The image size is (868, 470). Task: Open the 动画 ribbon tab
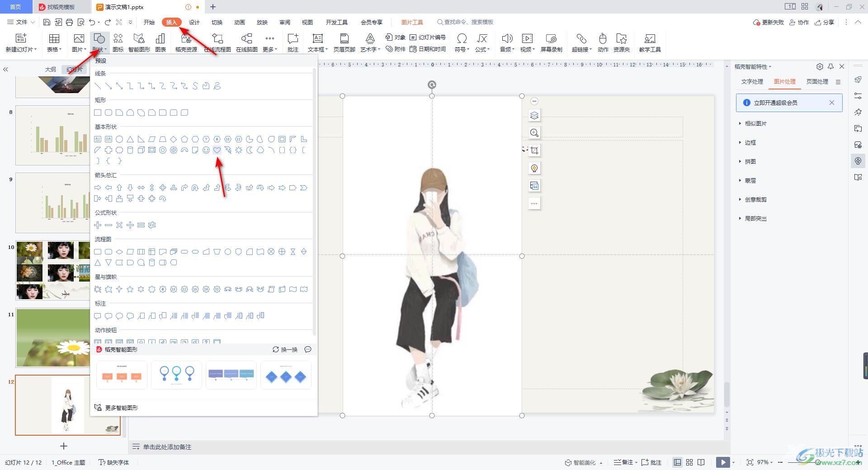[x=240, y=22]
